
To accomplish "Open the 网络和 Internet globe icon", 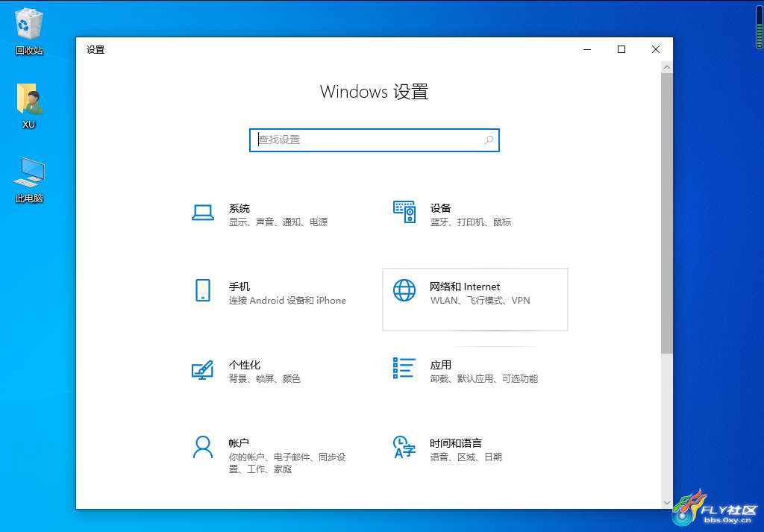I will tap(404, 290).
